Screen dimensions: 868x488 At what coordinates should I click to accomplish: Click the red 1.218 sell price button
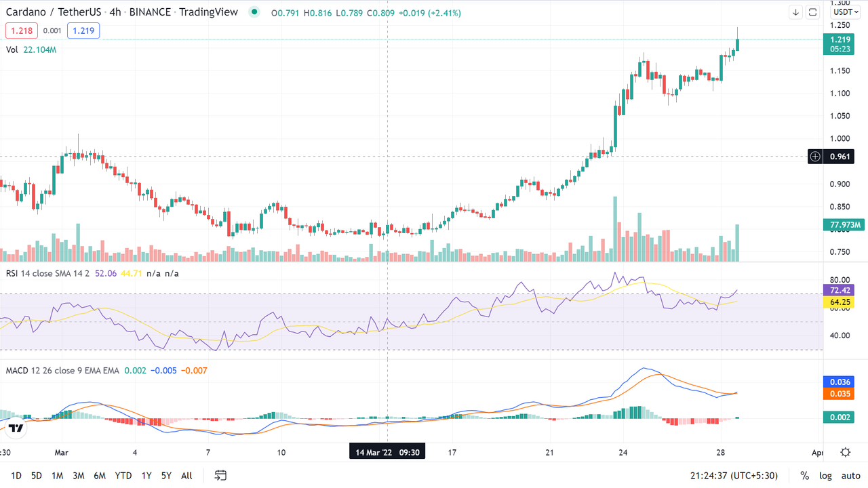point(21,30)
